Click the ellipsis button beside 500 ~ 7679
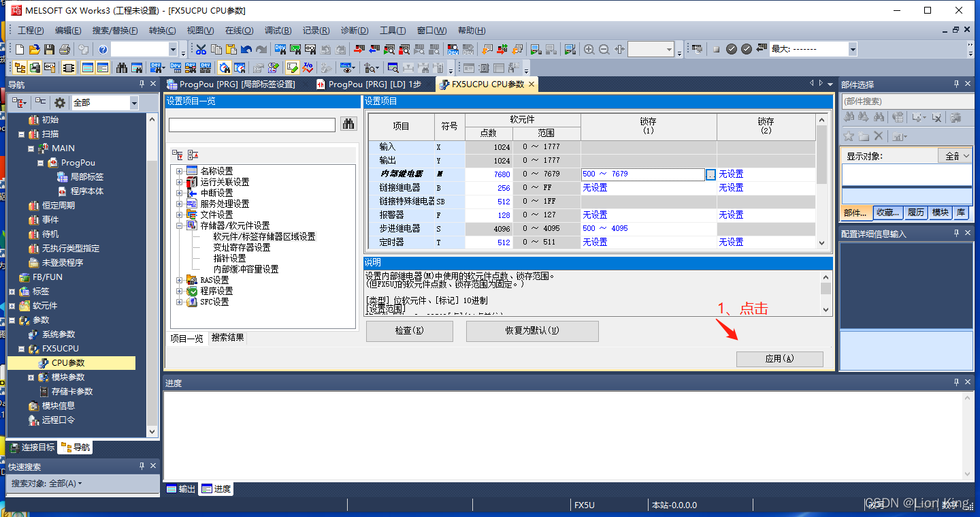 point(710,174)
